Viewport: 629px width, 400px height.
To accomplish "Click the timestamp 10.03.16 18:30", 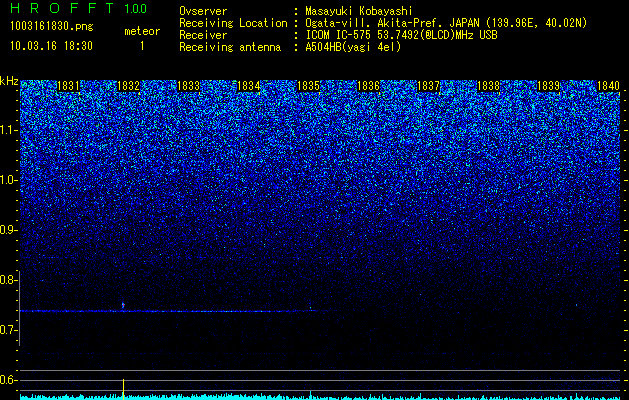I will coord(51,46).
